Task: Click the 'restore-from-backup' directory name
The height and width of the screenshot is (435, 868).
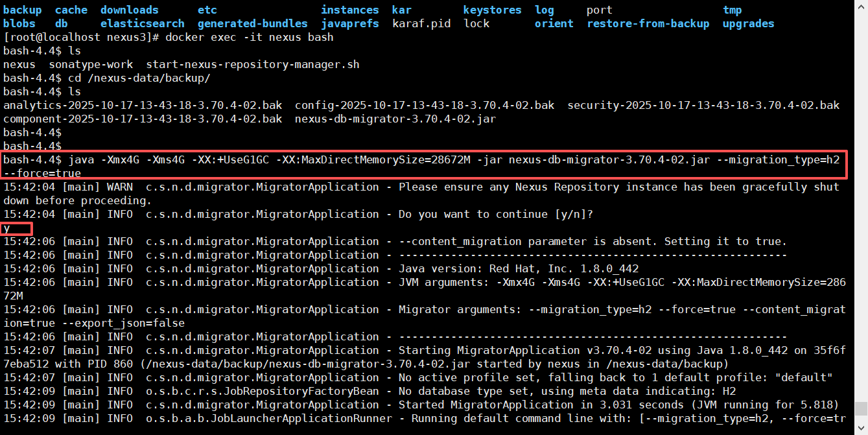Action: point(648,23)
